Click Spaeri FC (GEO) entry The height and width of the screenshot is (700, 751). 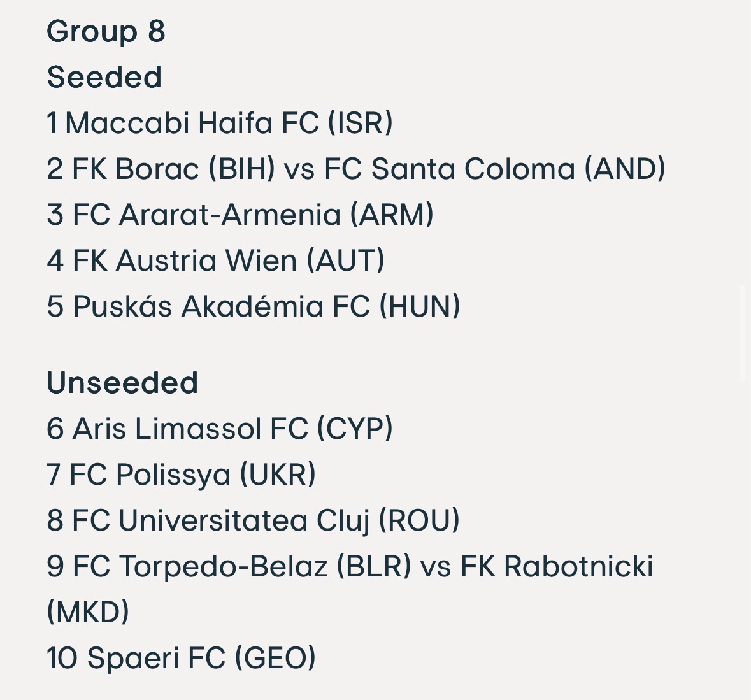click(x=182, y=657)
